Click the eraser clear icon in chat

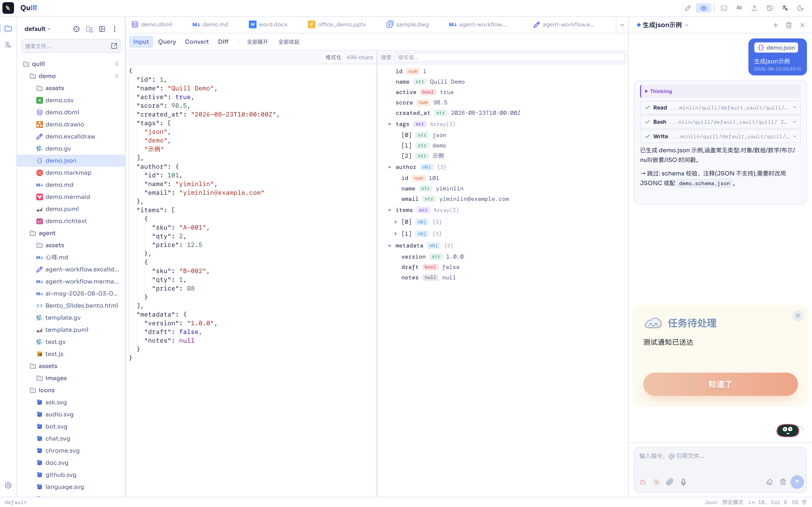click(x=769, y=482)
